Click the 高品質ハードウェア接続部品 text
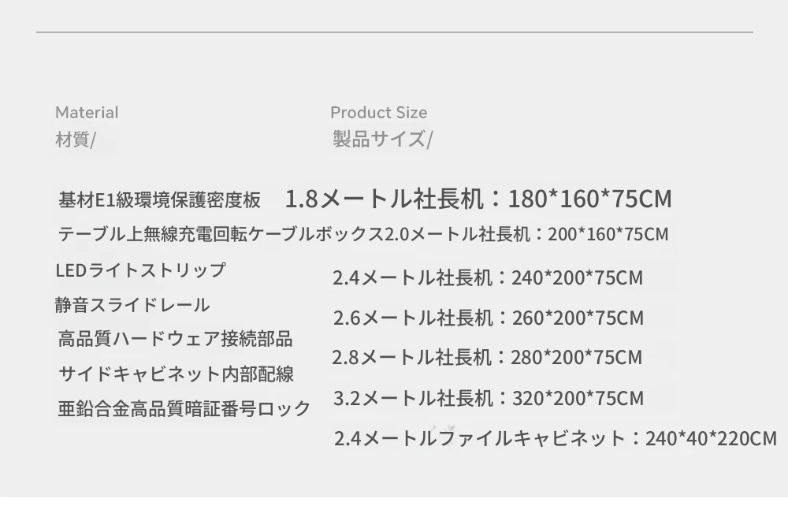 pos(175,338)
